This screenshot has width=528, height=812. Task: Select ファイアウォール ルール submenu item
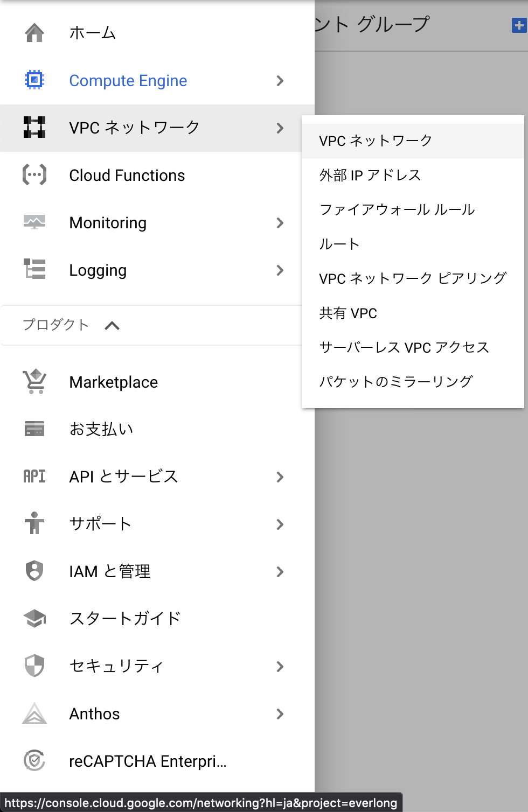click(x=413, y=209)
